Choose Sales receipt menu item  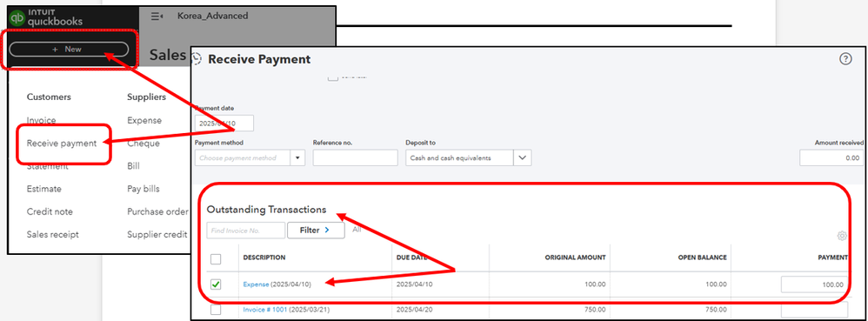pos(52,235)
